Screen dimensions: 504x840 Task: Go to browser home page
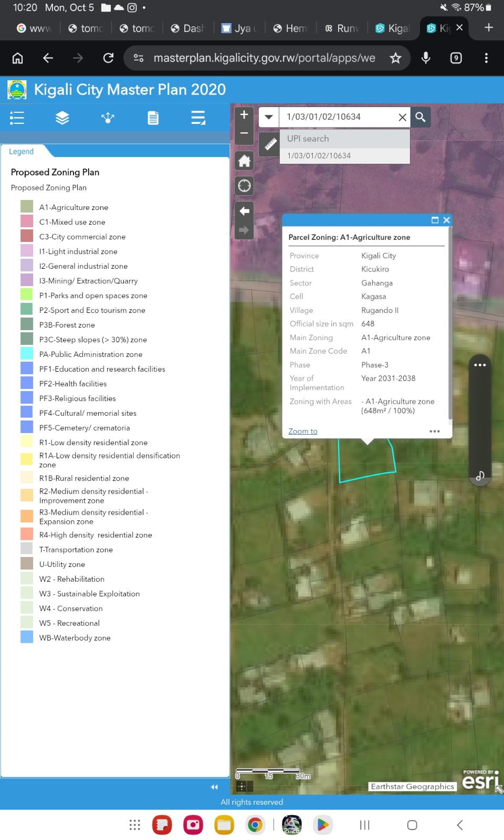tap(18, 58)
